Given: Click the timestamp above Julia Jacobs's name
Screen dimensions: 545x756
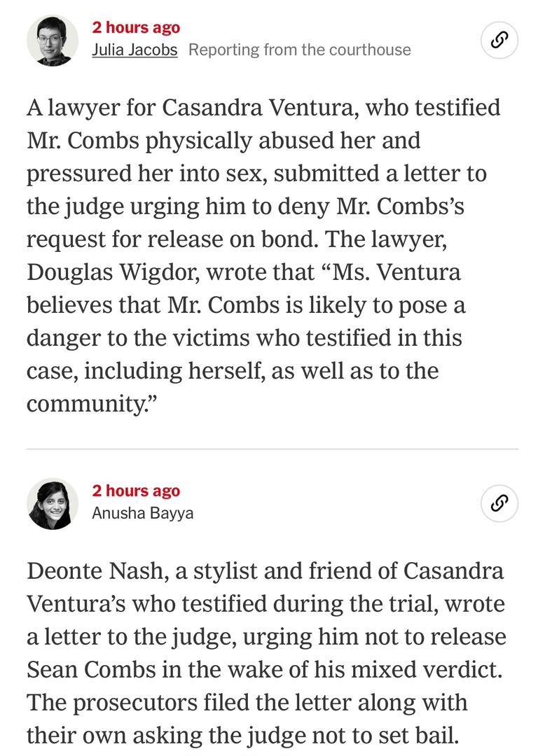Looking at the screenshot, I should (136, 27).
